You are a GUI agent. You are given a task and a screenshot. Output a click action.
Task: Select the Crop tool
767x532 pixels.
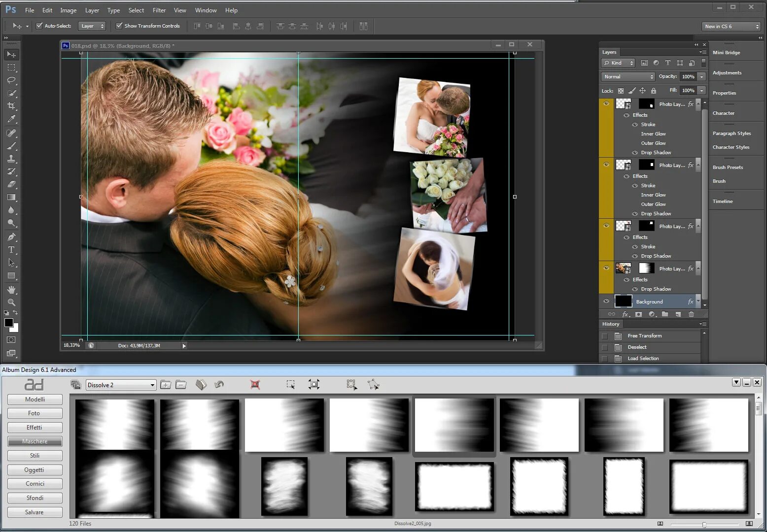click(x=11, y=106)
